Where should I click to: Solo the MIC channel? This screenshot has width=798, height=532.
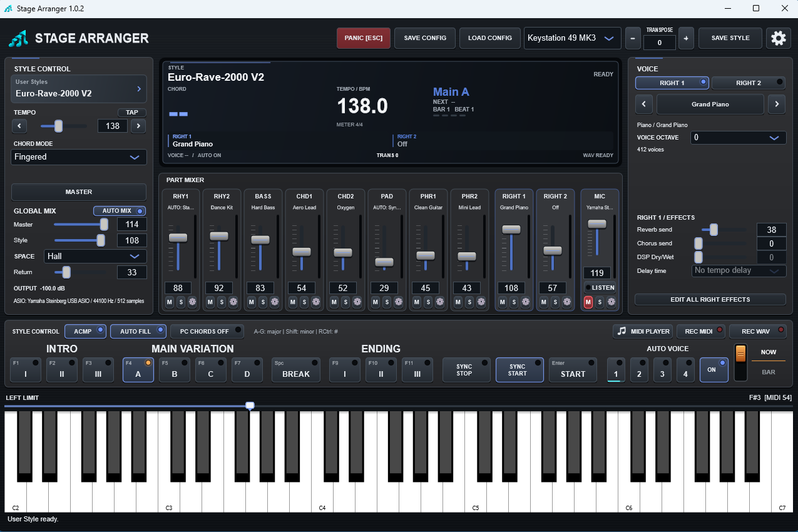coord(600,302)
